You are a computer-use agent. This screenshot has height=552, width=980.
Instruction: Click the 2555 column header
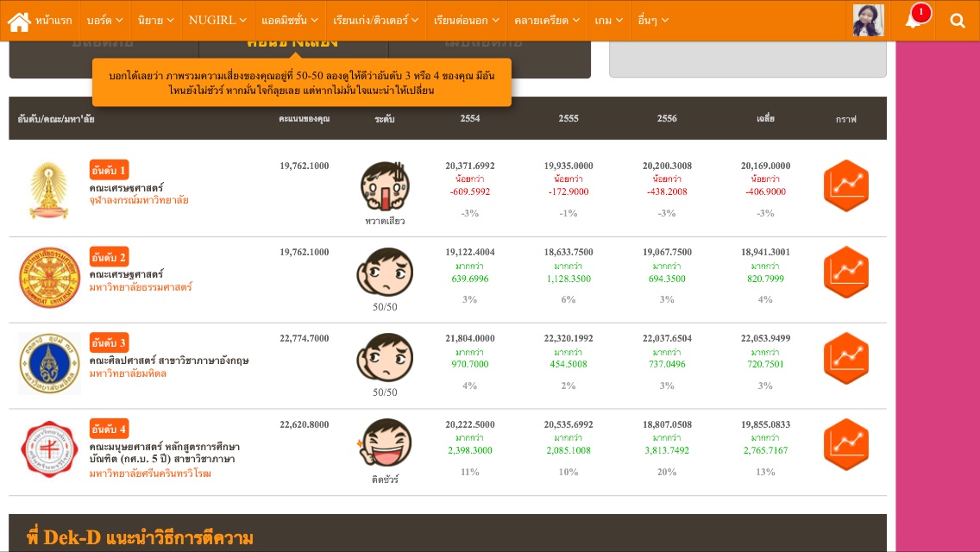tap(569, 118)
